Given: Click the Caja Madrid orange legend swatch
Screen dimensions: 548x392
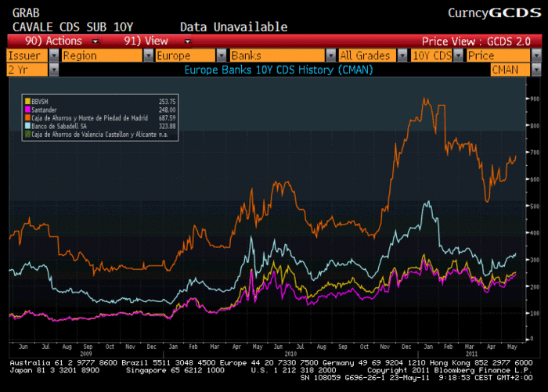Looking at the screenshot, I should [x=27, y=117].
